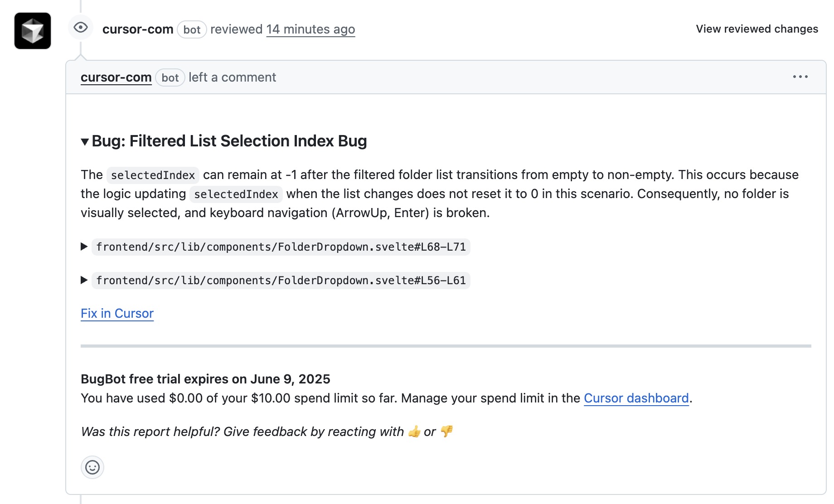Click the bot badge in comment header
This screenshot has height=504, width=834.
[x=170, y=78]
